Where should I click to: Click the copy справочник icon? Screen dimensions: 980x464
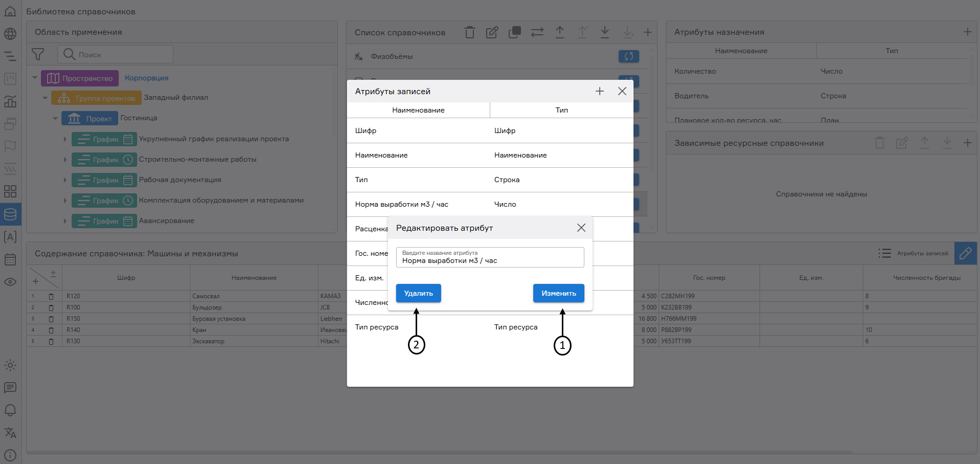point(514,32)
